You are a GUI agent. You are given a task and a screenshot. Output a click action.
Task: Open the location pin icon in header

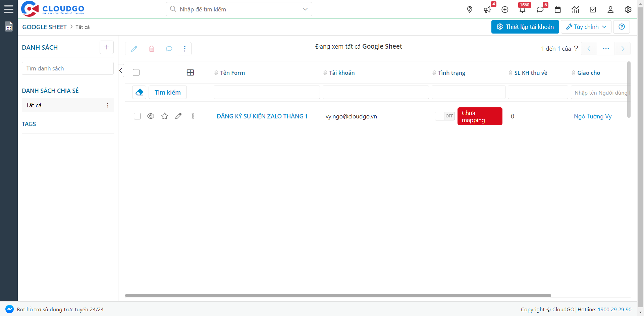click(470, 9)
